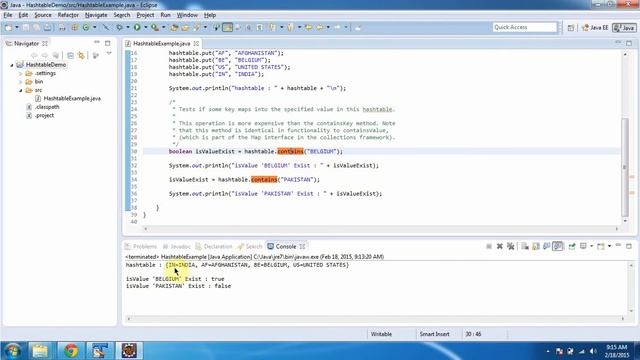
Task: Open the File menu
Action: [8, 15]
